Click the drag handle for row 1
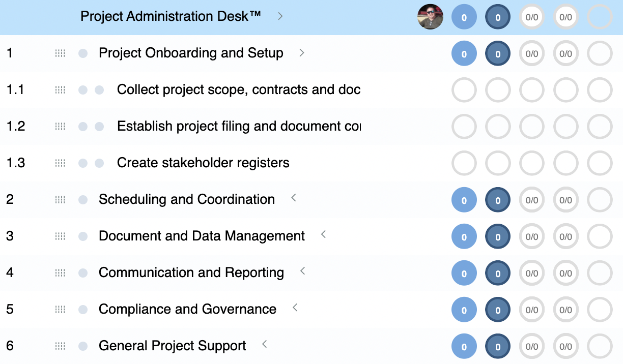Screen dimensions: 623x364 (60, 53)
